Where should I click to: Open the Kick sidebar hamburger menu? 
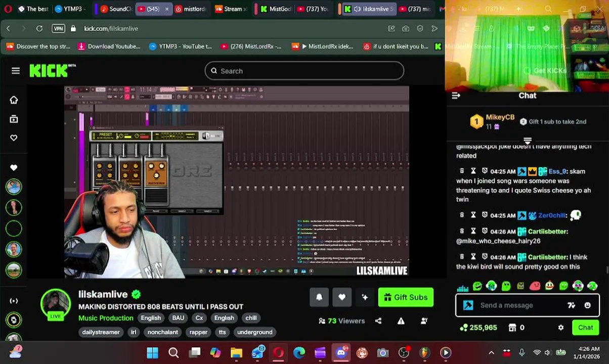coord(16,71)
